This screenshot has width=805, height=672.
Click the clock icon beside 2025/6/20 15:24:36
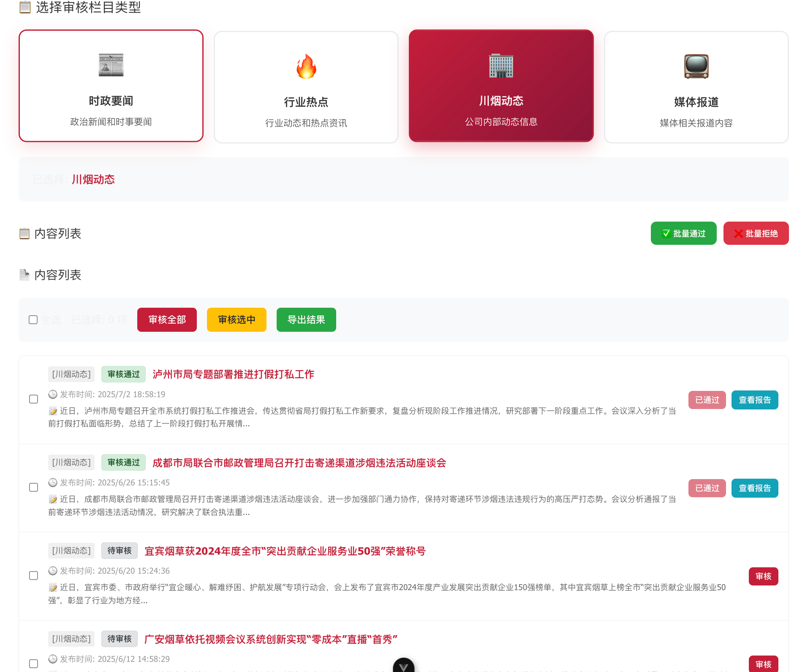coord(53,571)
